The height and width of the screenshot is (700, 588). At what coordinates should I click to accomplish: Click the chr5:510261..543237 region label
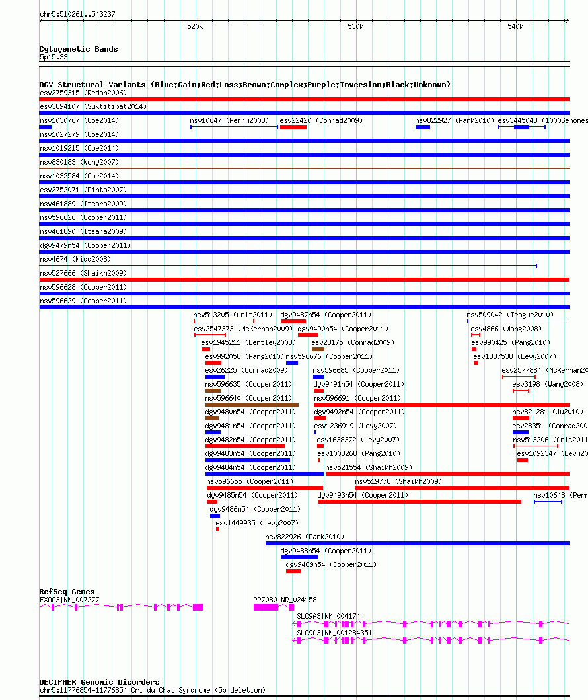click(x=77, y=15)
